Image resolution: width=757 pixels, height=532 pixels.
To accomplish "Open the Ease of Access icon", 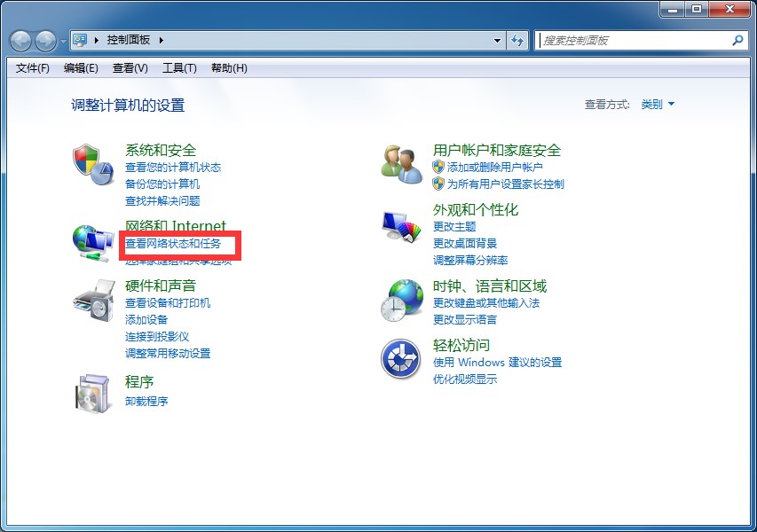I will pyautogui.click(x=401, y=359).
